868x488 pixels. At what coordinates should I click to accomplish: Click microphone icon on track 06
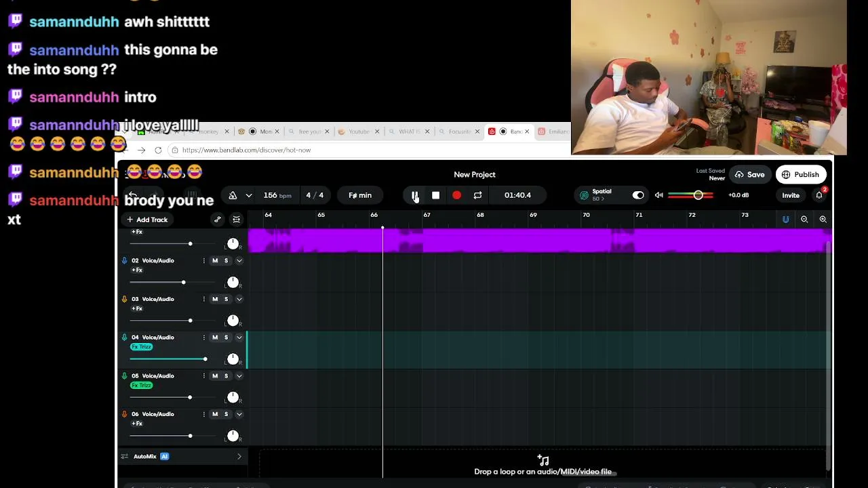[124, 414]
